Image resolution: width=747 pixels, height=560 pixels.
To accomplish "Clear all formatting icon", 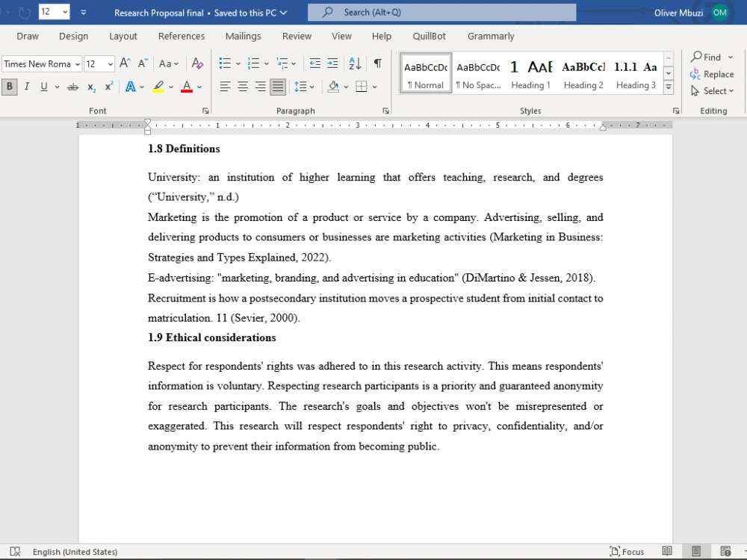I will (197, 63).
